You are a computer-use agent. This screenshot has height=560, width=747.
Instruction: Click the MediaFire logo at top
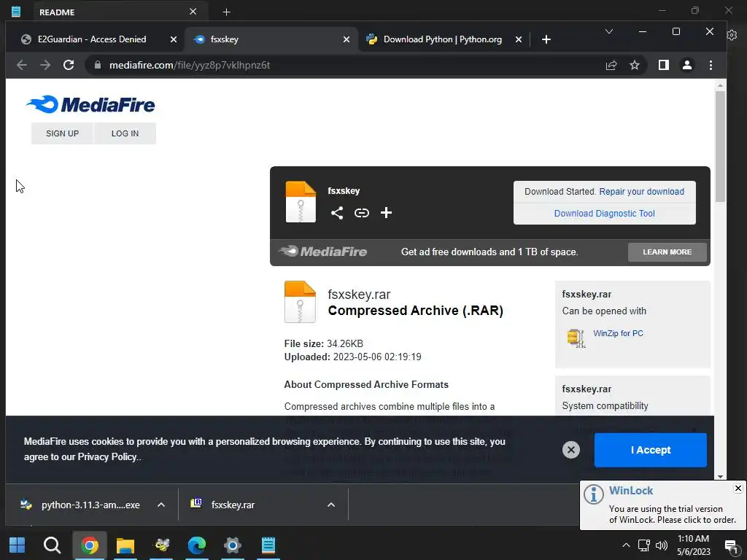(90, 104)
